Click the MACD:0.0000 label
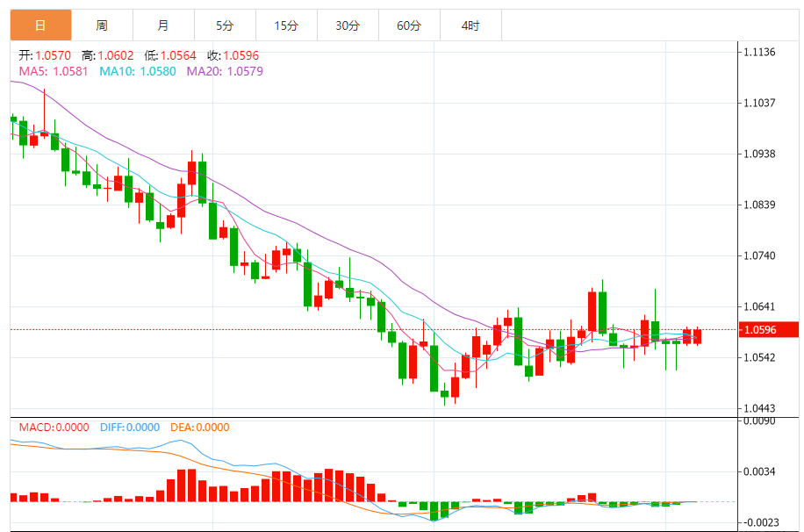 54,428
